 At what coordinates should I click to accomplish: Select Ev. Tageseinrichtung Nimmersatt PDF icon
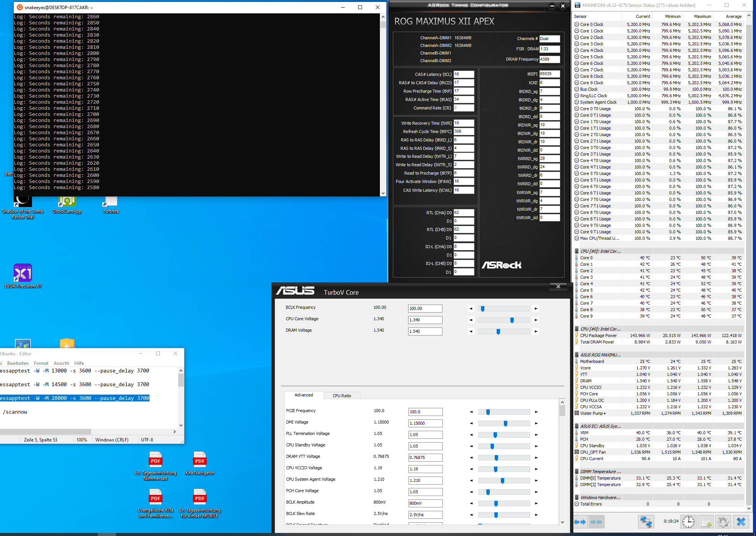tap(156, 466)
